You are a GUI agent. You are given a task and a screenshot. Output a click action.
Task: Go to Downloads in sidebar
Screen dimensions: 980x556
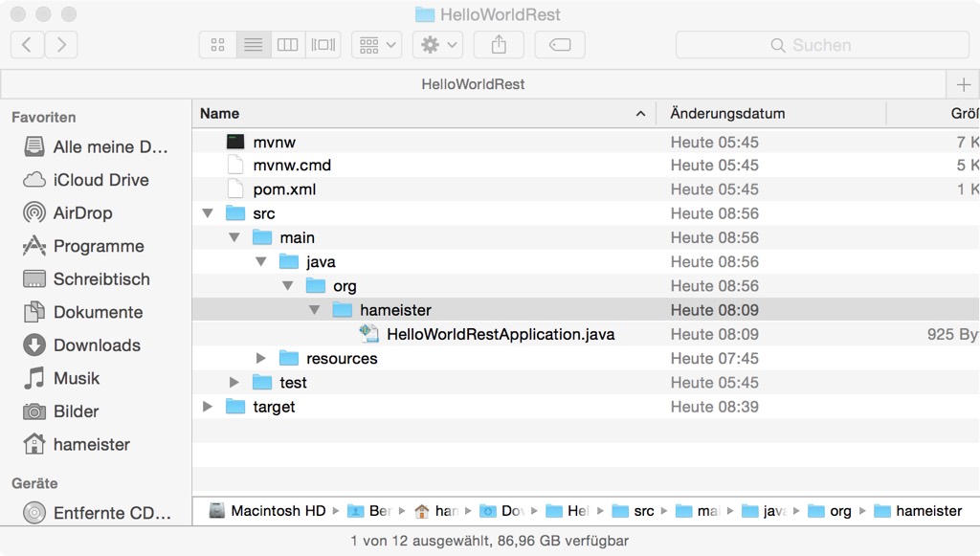96,345
